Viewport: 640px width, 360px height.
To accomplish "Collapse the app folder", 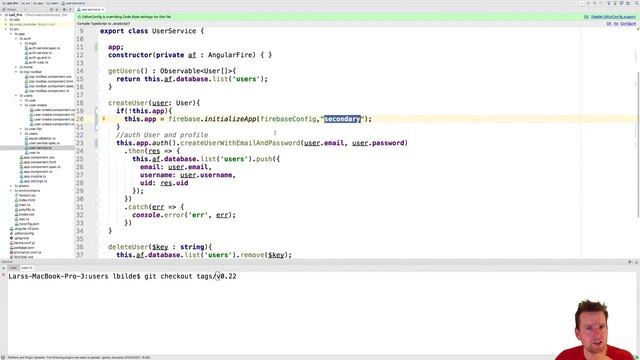I will tap(11, 34).
